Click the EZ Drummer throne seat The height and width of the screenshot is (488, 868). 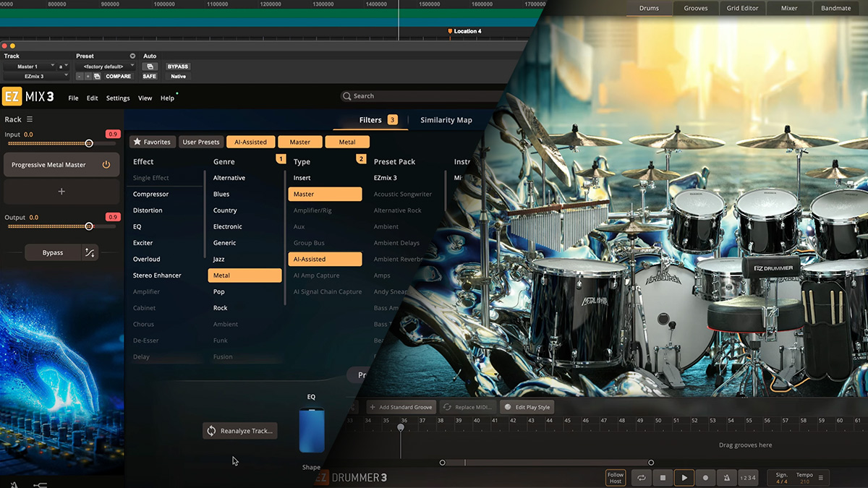[x=755, y=314]
